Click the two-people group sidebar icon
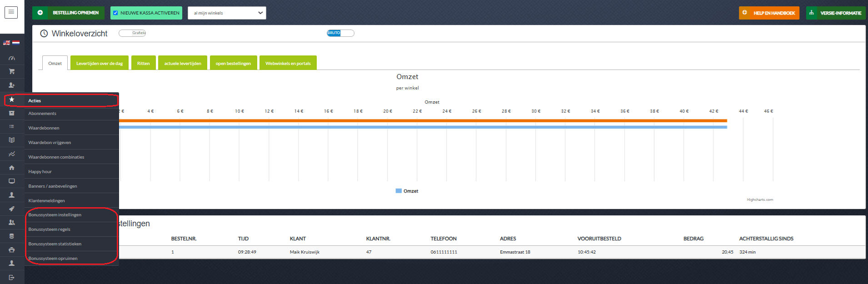Screen dimensions: 868x284 (x=12, y=223)
